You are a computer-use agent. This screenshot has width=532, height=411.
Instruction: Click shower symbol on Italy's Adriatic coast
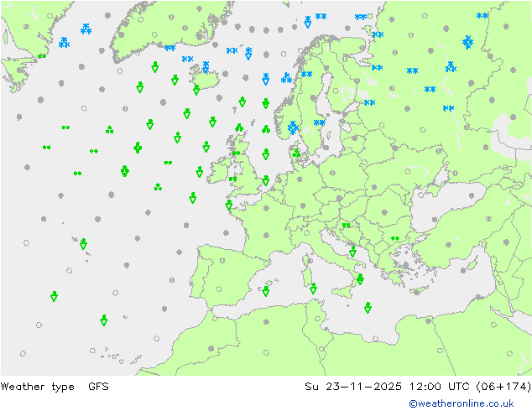click(353, 252)
